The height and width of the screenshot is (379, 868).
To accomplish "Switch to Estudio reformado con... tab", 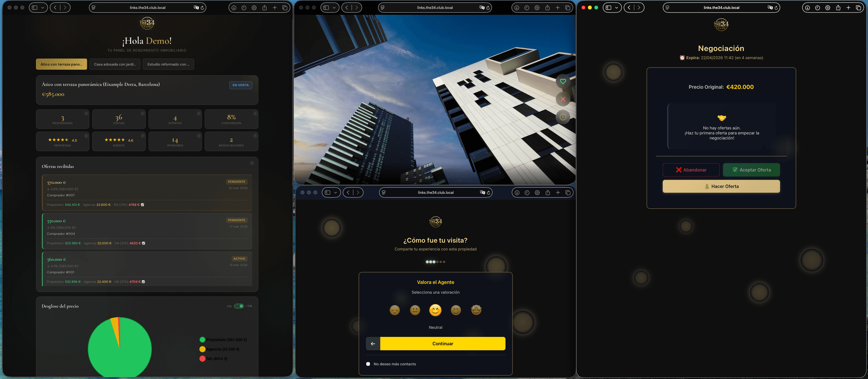I will click(168, 64).
